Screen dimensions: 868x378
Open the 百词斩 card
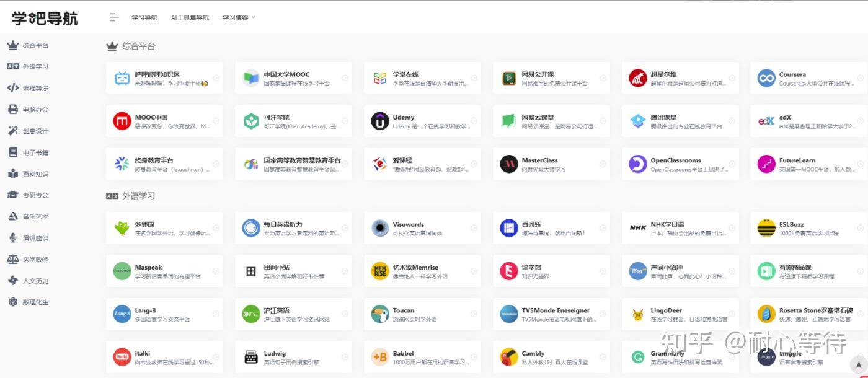tap(552, 228)
